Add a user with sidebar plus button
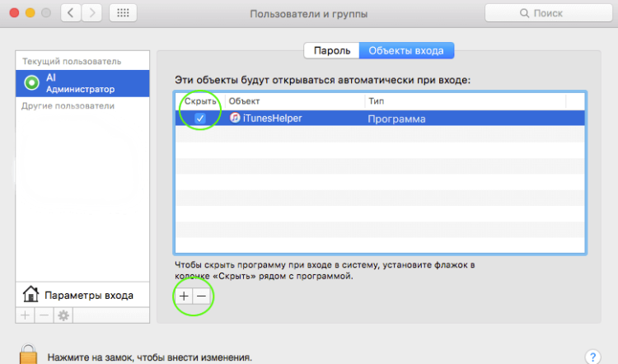This screenshot has height=364, width=618. point(26,315)
